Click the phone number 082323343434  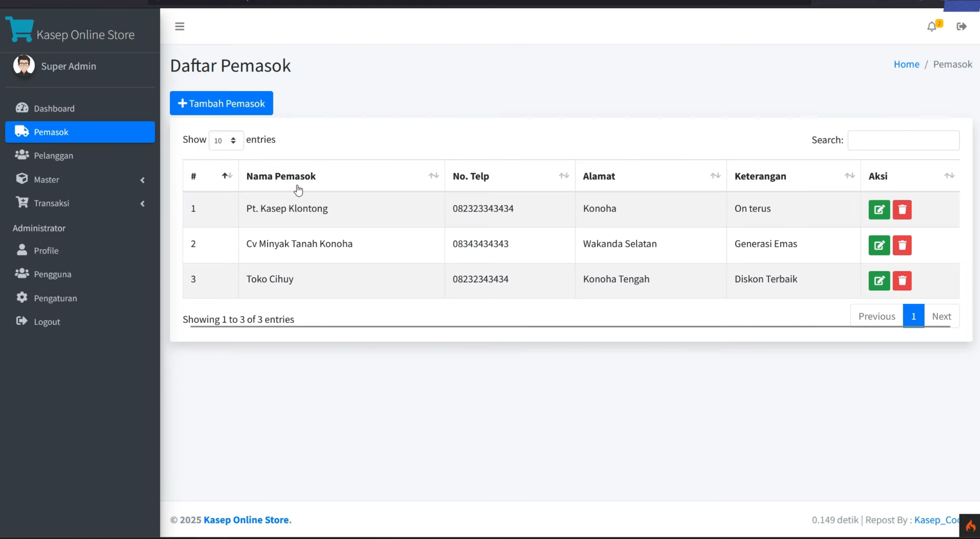[483, 208]
